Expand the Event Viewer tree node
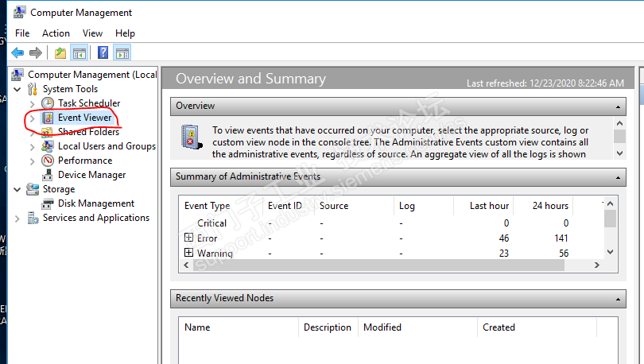 32,118
